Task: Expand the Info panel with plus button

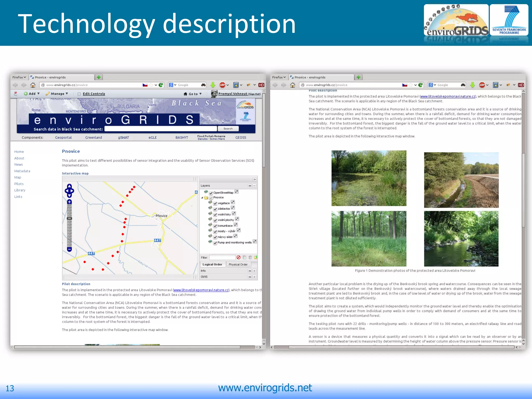Action: (x=255, y=271)
